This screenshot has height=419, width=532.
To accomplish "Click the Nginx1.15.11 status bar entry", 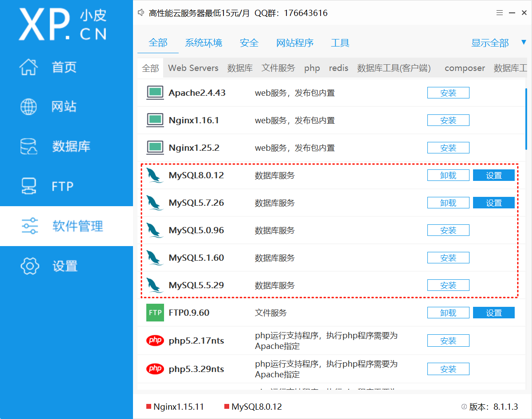I will [x=175, y=407].
